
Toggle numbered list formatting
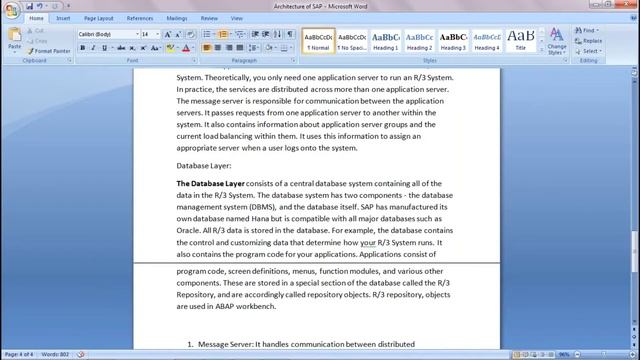click(x=223, y=34)
